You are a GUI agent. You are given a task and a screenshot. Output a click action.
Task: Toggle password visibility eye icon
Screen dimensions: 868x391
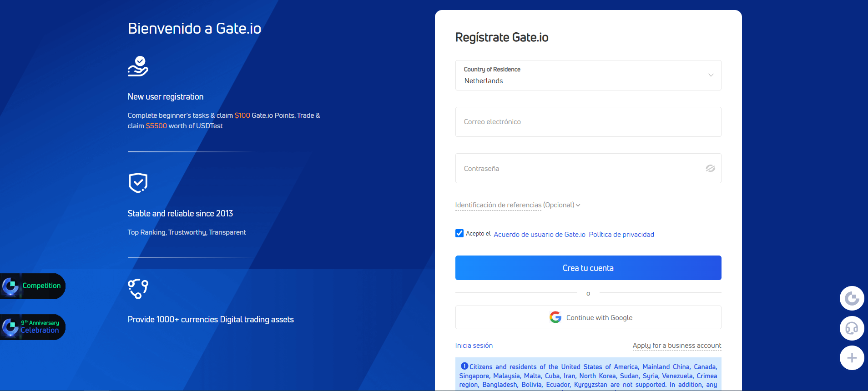710,168
